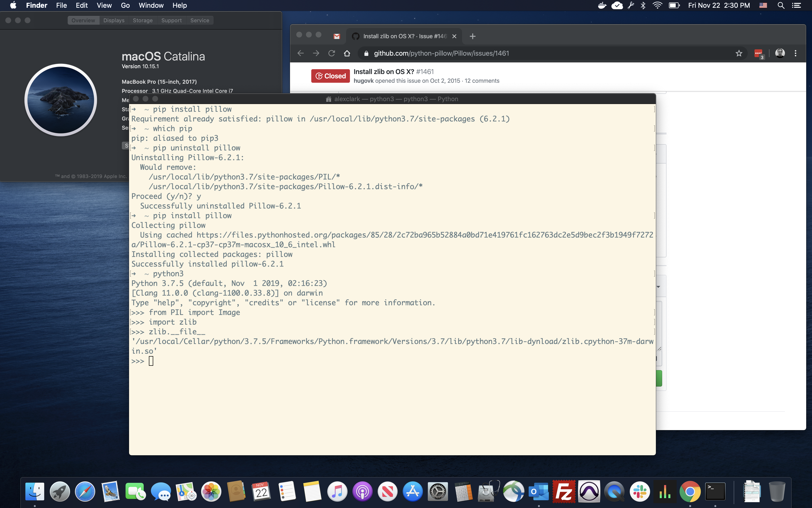Select the 'Install zlib on OS X?' Chrome tab
The width and height of the screenshot is (812, 508).
[404, 36]
